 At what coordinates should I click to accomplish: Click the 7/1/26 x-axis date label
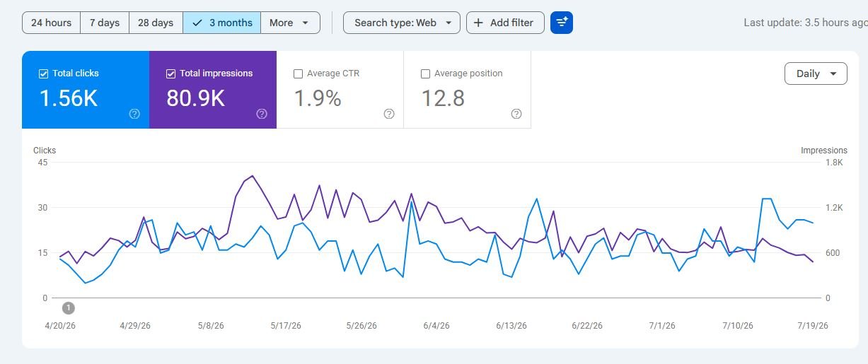[663, 326]
